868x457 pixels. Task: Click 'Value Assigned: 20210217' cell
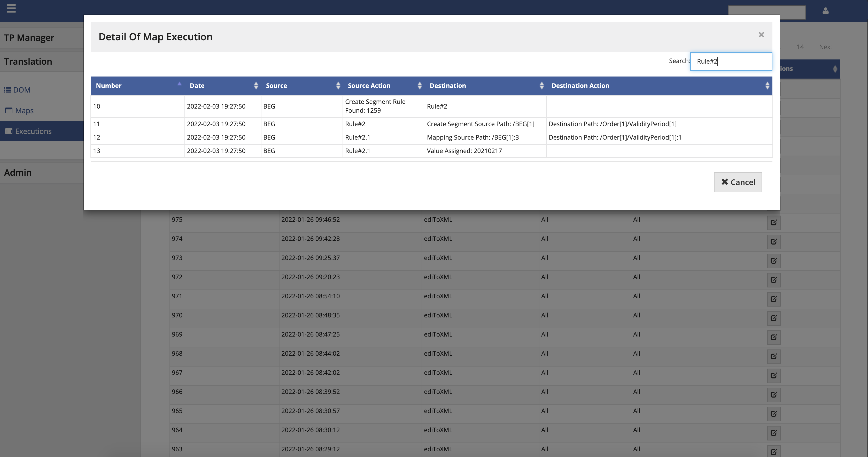click(486, 151)
